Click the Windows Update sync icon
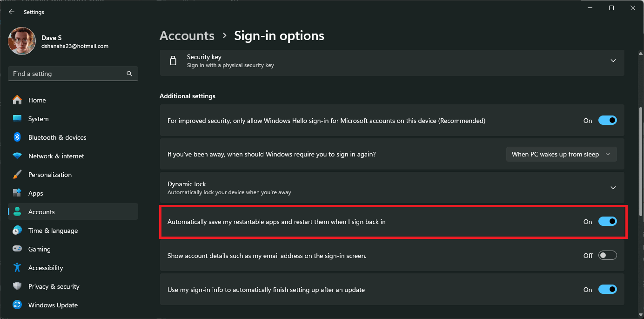Viewport: 644px width, 319px height. [x=17, y=305]
